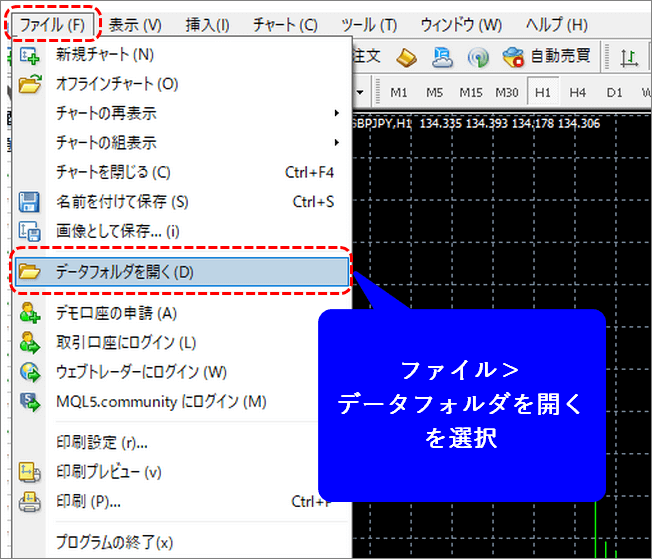Click the save-as-image icon

click(x=30, y=231)
